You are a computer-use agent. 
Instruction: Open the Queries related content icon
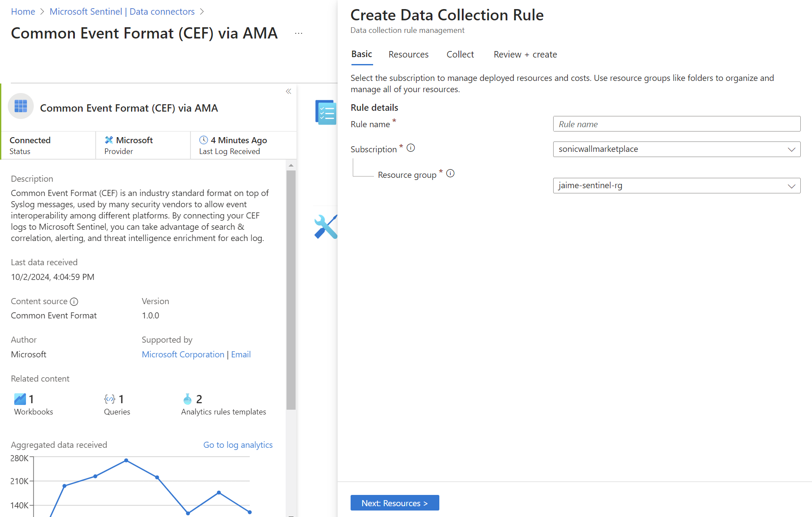[x=110, y=399]
